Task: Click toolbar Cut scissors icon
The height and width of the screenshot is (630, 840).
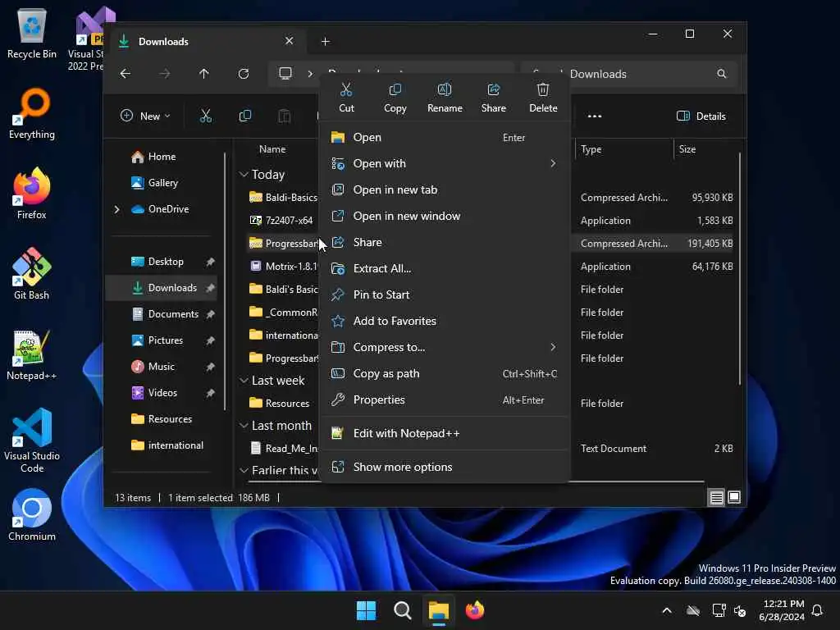Action: [206, 116]
